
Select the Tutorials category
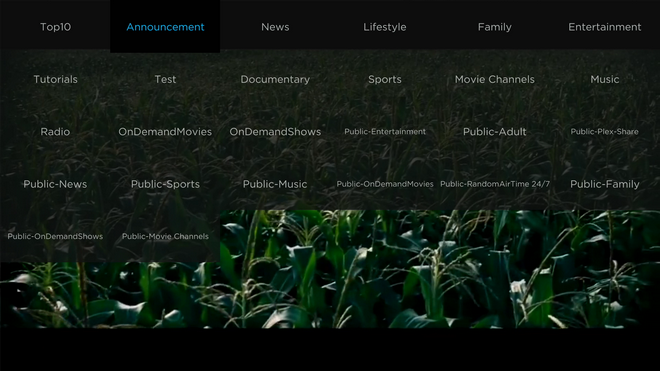[55, 79]
